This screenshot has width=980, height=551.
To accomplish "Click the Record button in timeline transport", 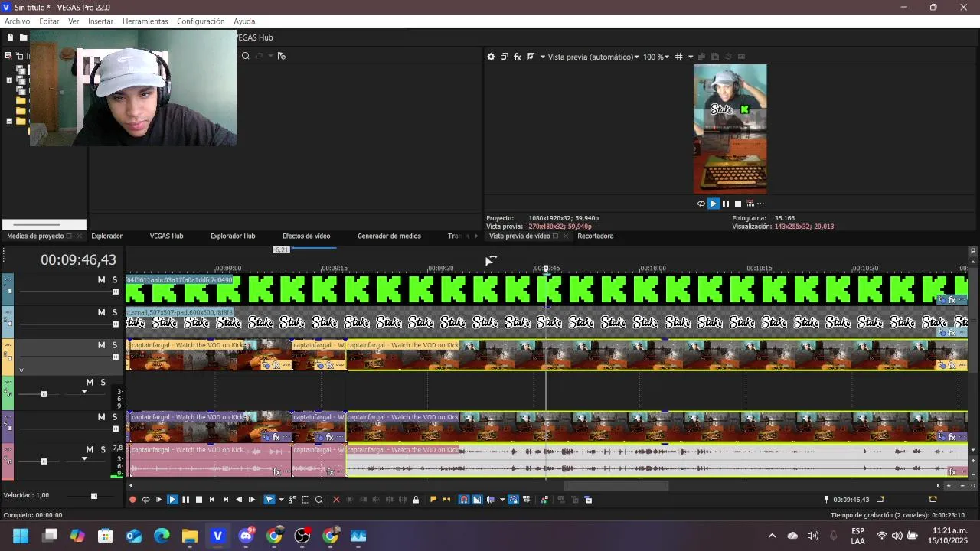I will click(x=132, y=500).
